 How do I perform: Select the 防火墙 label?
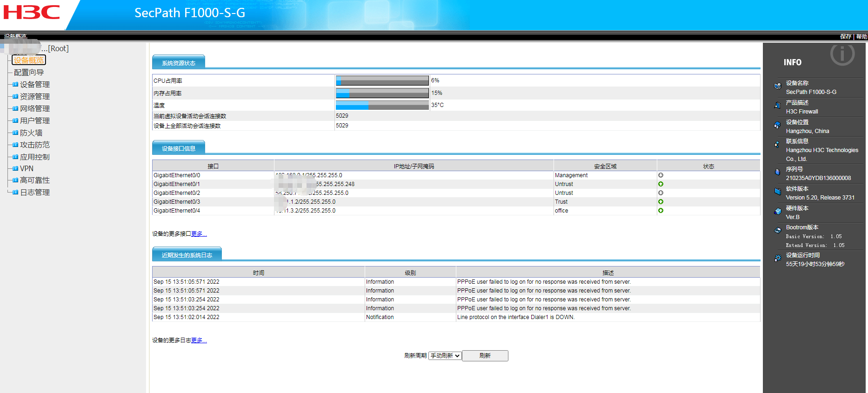(x=31, y=133)
